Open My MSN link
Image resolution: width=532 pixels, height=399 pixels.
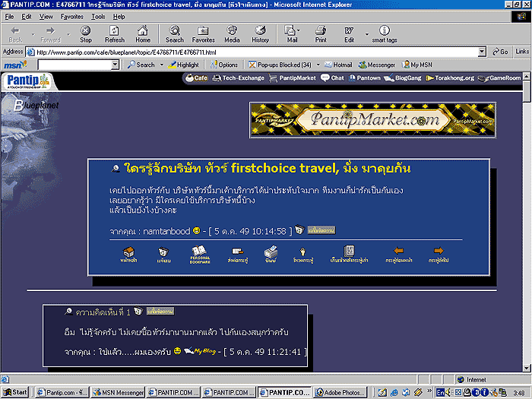(417, 65)
